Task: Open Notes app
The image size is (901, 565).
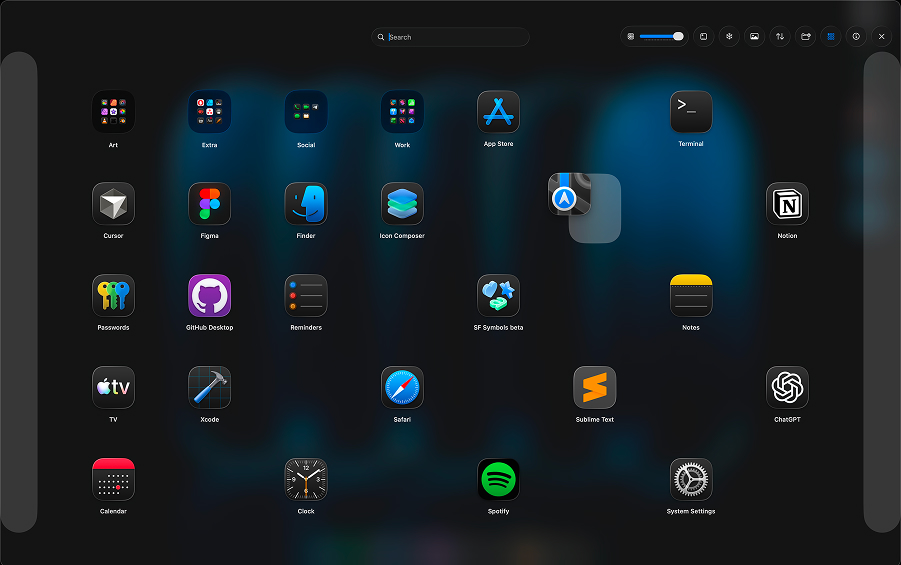Action: point(691,295)
